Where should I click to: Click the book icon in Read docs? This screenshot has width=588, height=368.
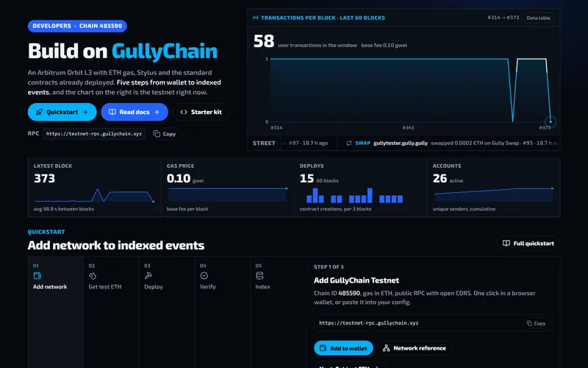(112, 112)
